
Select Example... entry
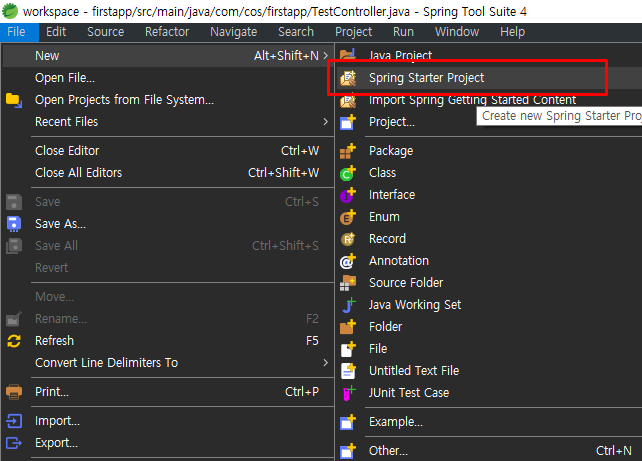[489, 422]
